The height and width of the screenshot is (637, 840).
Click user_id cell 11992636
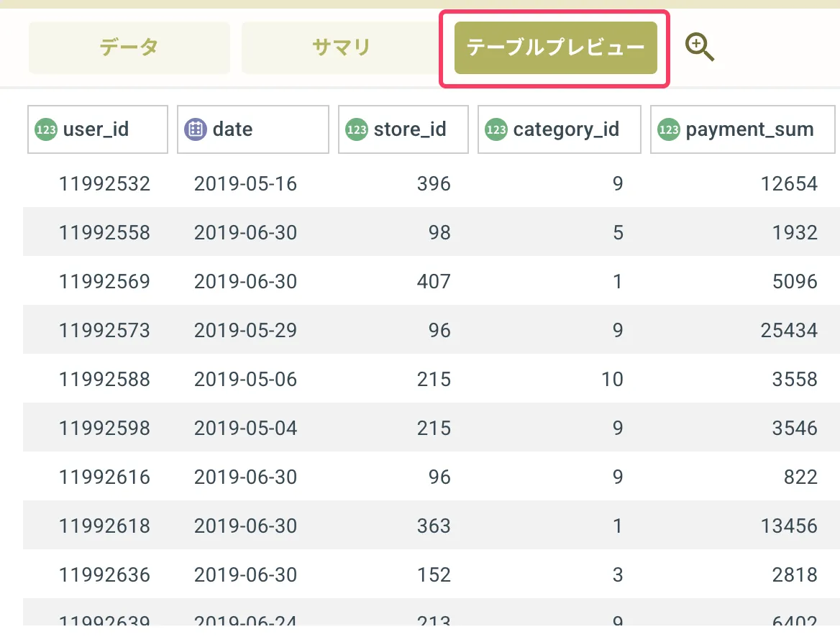click(104, 575)
